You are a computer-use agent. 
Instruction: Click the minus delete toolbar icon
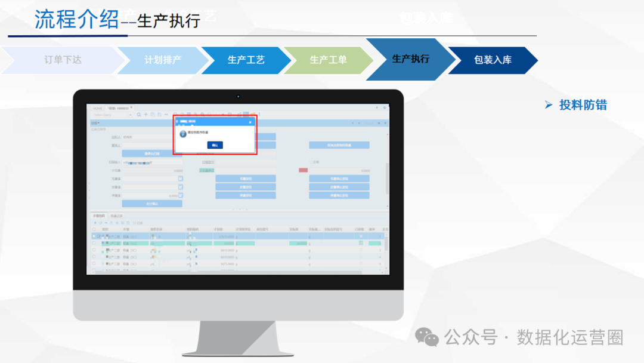click(x=166, y=115)
